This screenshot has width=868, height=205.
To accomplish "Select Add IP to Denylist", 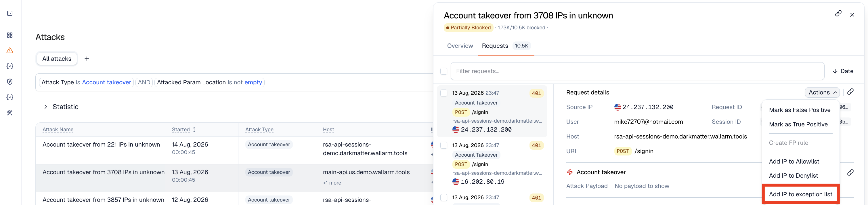I will pos(793,176).
